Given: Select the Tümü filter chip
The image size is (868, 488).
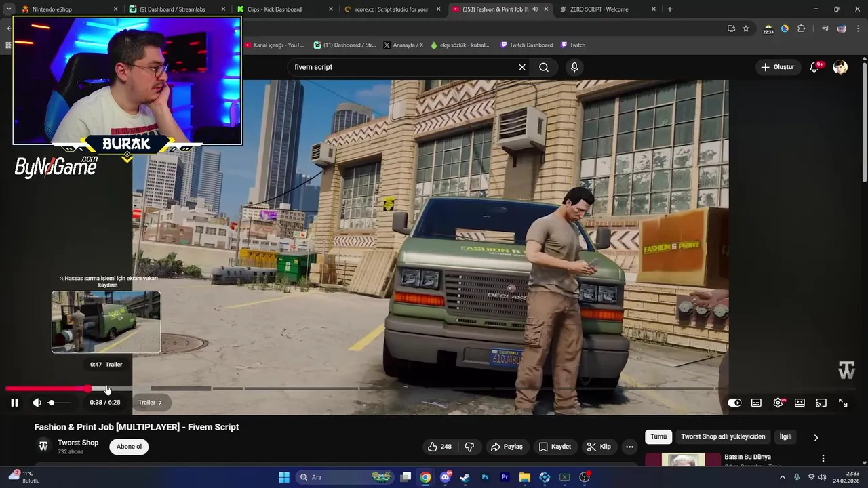Looking at the screenshot, I should 658,437.
